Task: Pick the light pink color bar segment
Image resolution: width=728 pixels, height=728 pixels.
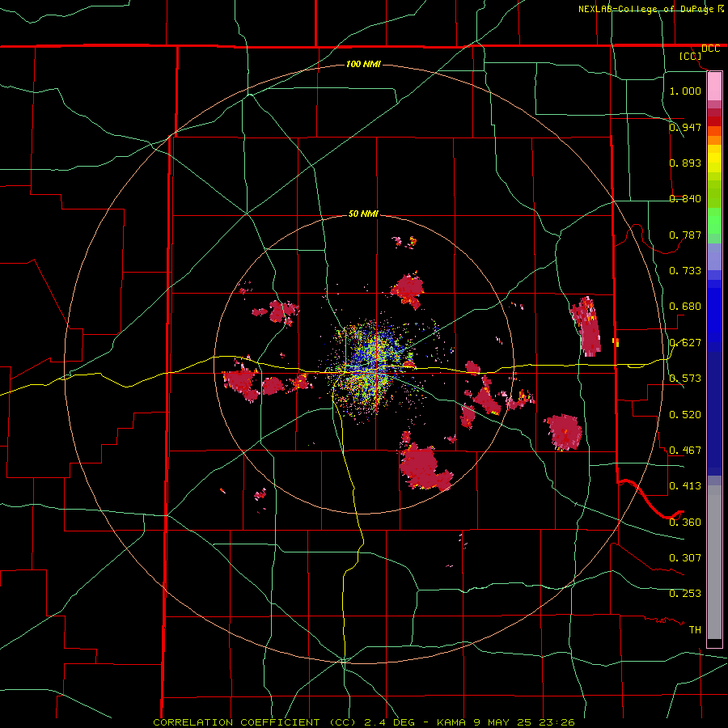Action: pos(714,87)
